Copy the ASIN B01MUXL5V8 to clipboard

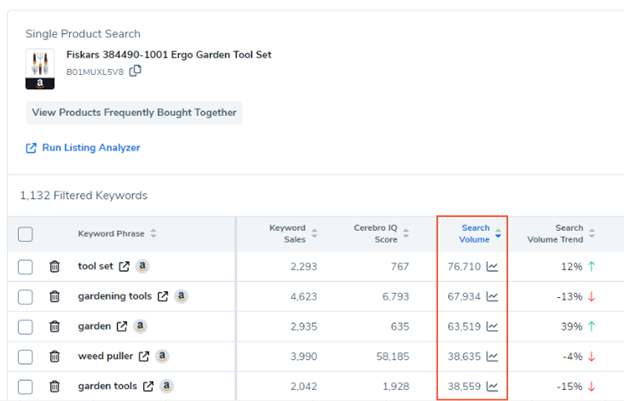click(136, 71)
